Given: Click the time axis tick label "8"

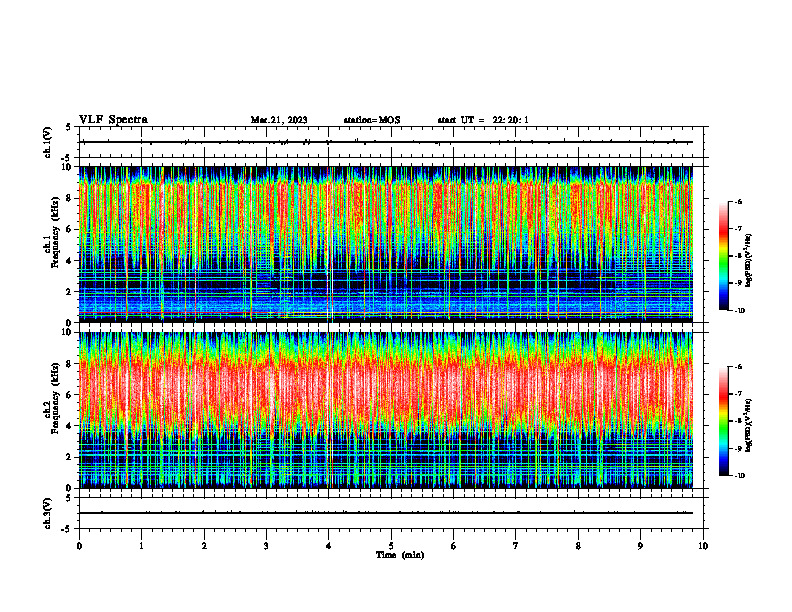Looking at the screenshot, I should point(578,546).
